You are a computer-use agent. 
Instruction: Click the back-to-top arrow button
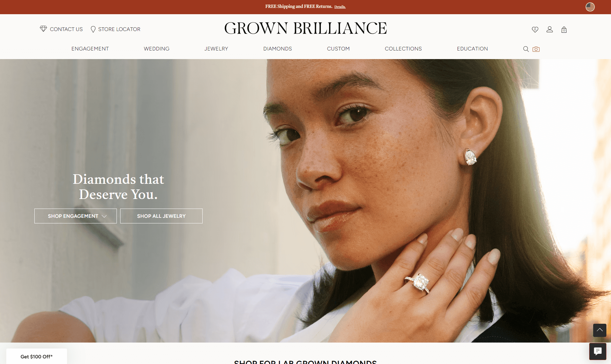(599, 330)
